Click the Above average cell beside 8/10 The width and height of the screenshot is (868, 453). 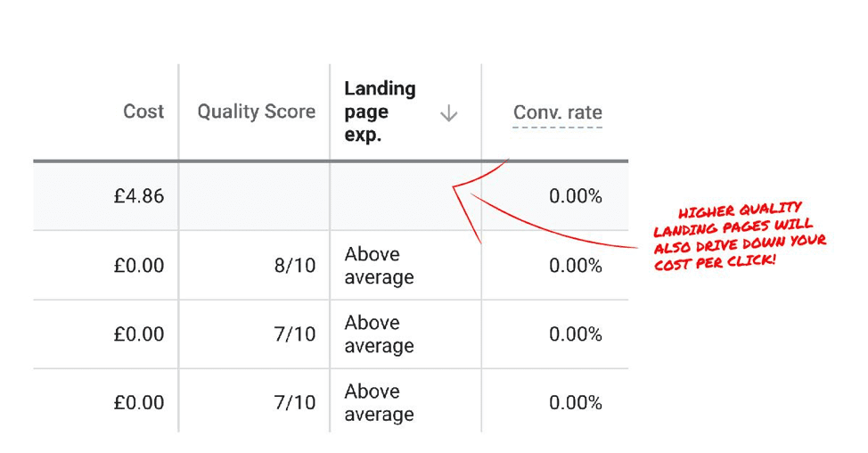pos(380,265)
